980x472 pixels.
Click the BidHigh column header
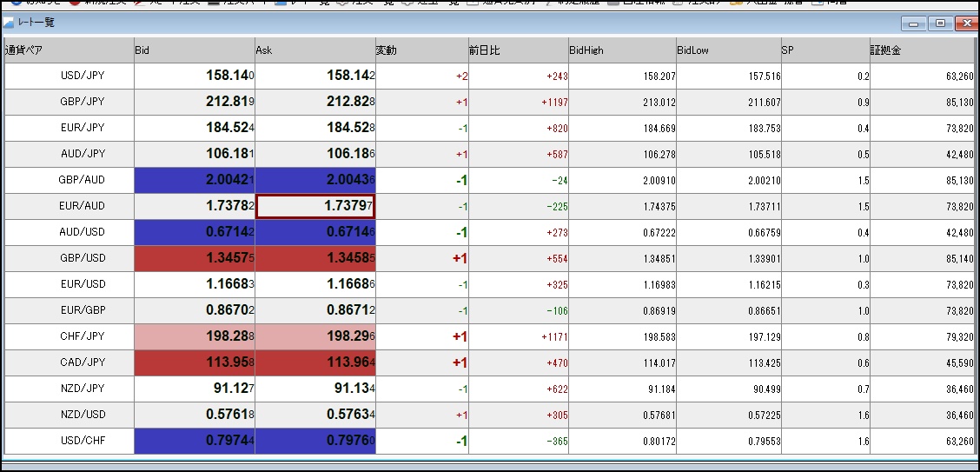[x=622, y=50]
